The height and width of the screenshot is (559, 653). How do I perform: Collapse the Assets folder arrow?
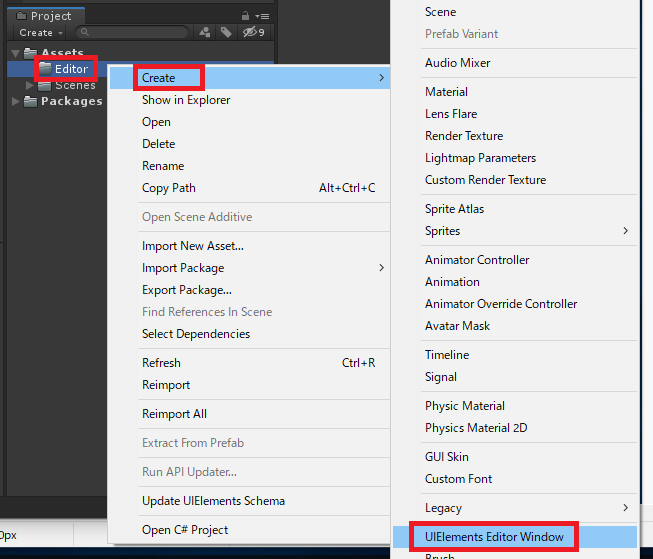click(16, 53)
